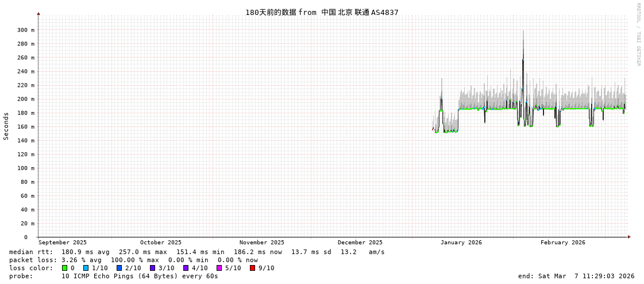Click the purple 3/10 loss swatch

152,268
